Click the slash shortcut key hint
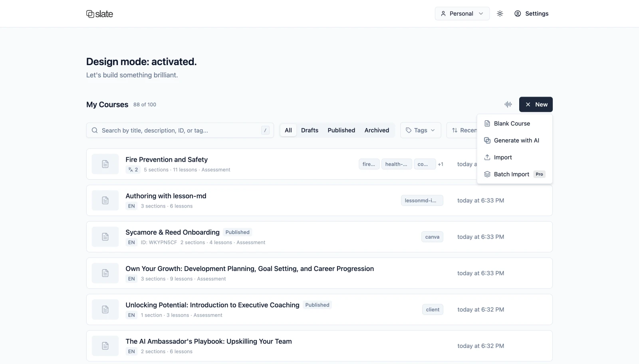This screenshot has height=364, width=639. (265, 130)
